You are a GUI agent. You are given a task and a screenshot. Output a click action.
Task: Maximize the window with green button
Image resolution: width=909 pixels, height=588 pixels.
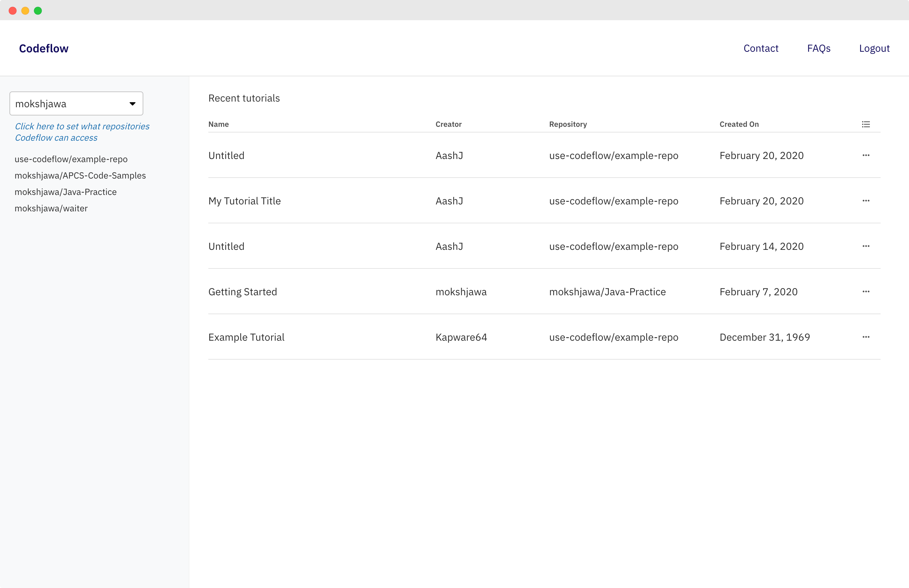[38, 11]
